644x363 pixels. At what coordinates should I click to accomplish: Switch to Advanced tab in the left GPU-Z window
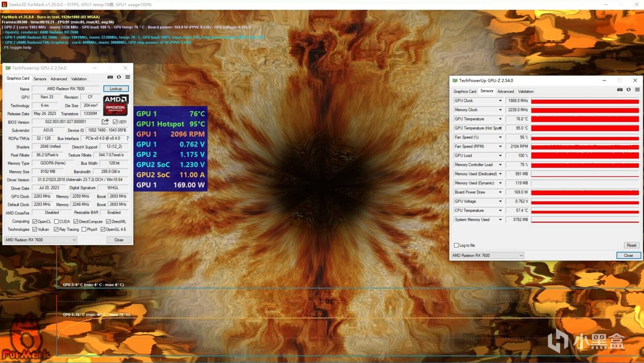pos(59,79)
